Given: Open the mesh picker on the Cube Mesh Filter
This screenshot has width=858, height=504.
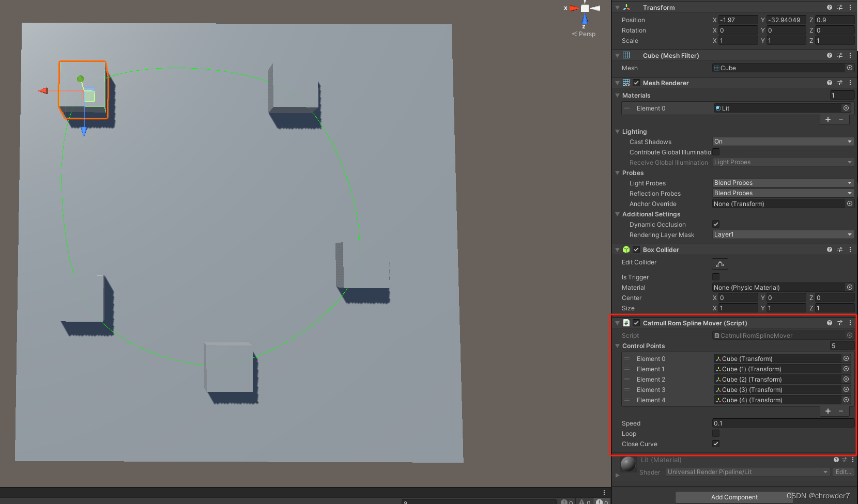Looking at the screenshot, I should pyautogui.click(x=849, y=68).
